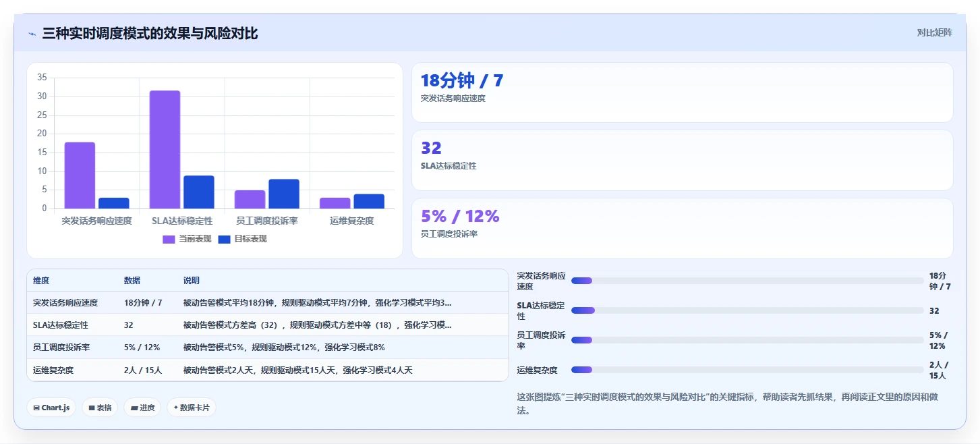Click the blue 运维复杂度 bar

369,201
